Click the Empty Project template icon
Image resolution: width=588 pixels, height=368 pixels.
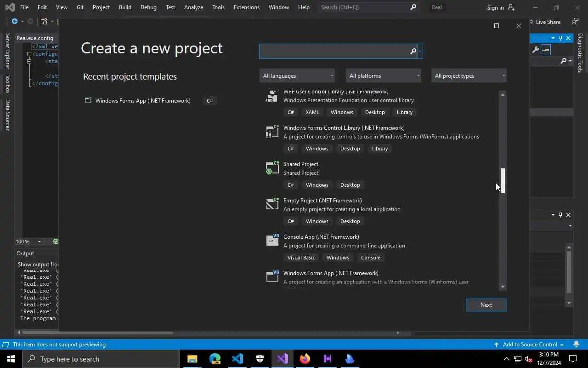272,204
